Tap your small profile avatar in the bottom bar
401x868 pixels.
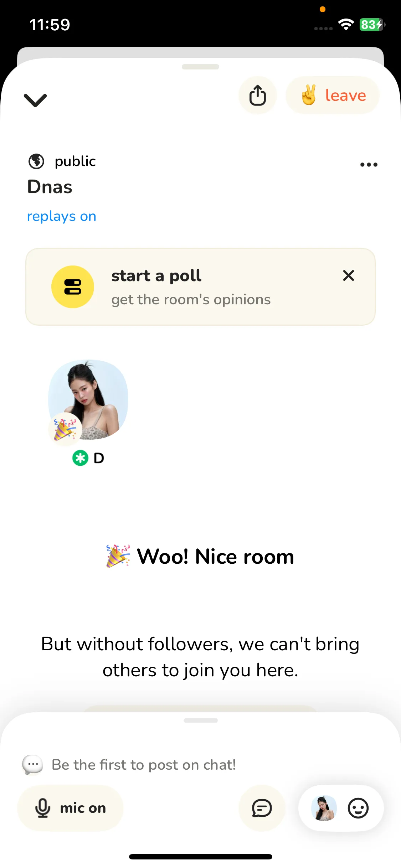[x=324, y=808]
